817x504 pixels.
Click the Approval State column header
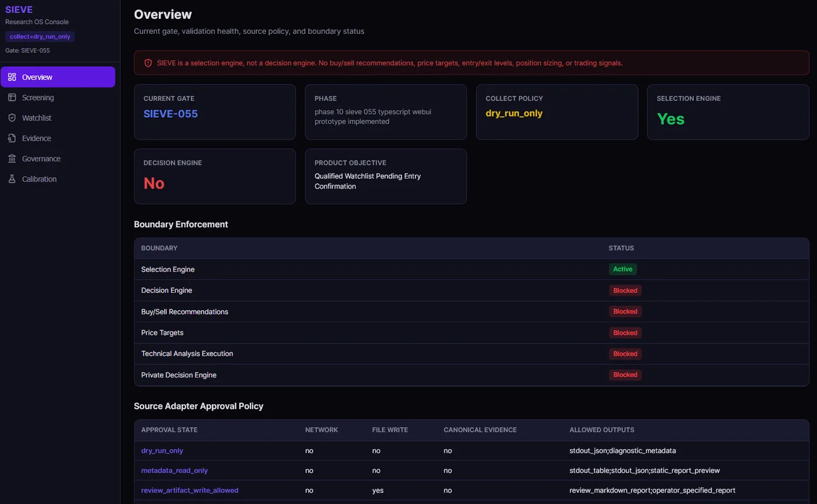[169, 430]
